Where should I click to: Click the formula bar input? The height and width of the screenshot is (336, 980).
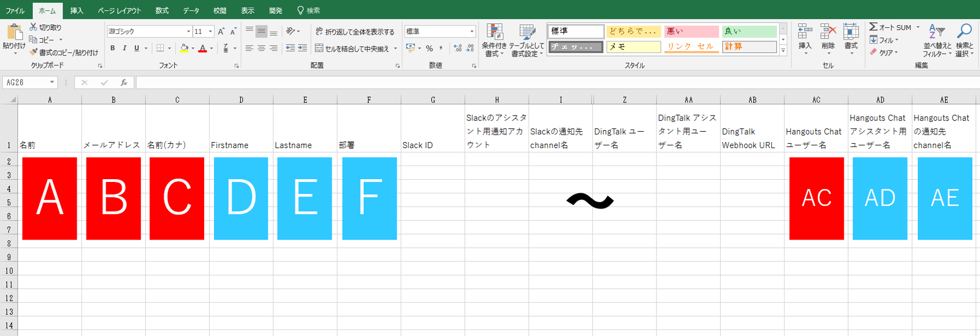click(558, 82)
